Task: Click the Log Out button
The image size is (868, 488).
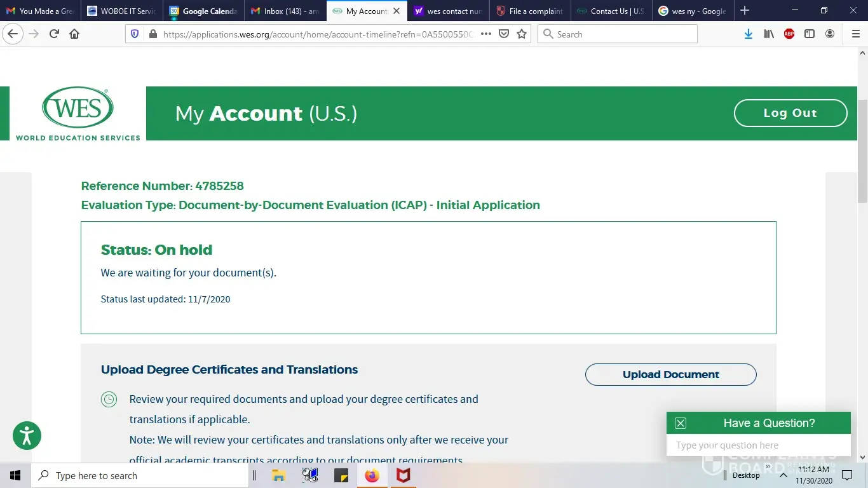Action: [x=790, y=113]
